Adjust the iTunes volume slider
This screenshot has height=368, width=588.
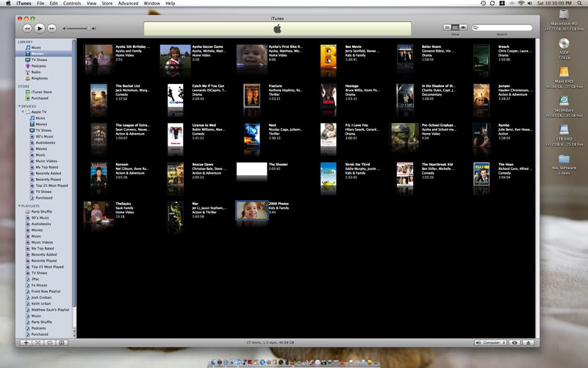(x=79, y=29)
